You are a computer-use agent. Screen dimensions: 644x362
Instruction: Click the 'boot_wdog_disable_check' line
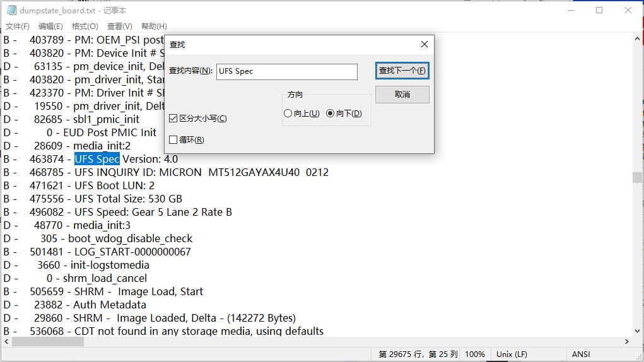point(98,238)
